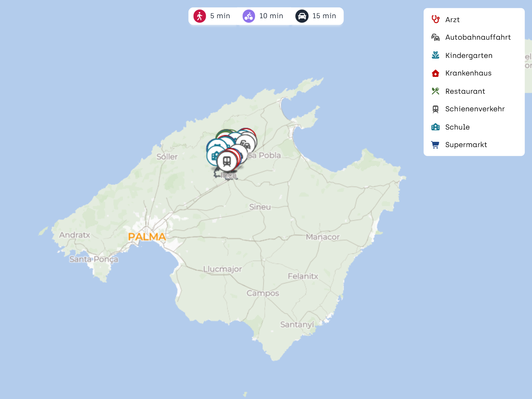Click the Autobahnauffahrt cars icon in legend
This screenshot has width=532, height=399.
pyautogui.click(x=435, y=37)
